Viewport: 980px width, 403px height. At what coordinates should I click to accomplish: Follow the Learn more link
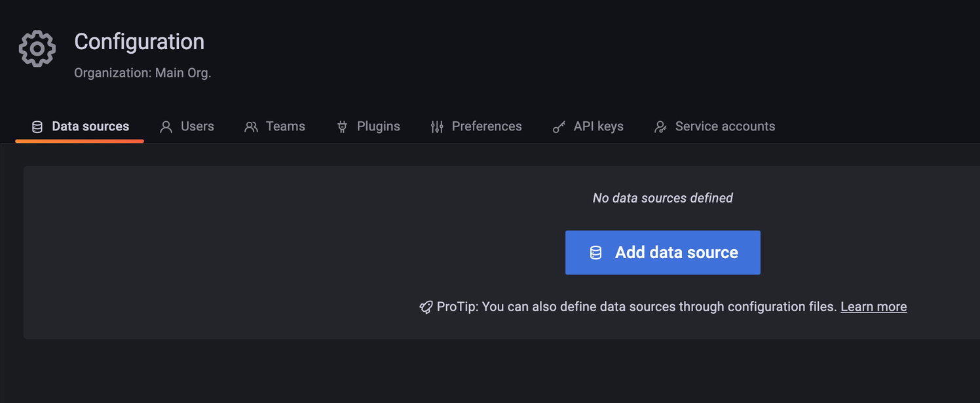(873, 307)
